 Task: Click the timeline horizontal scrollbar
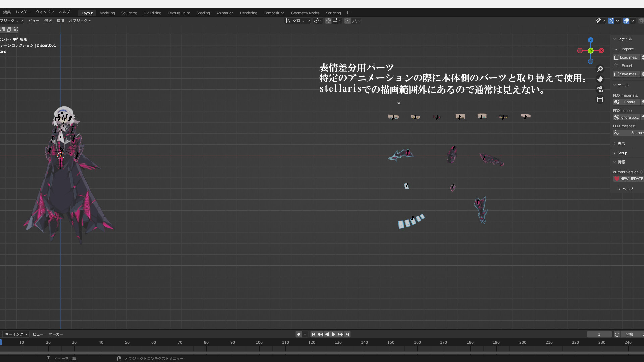coord(322,353)
